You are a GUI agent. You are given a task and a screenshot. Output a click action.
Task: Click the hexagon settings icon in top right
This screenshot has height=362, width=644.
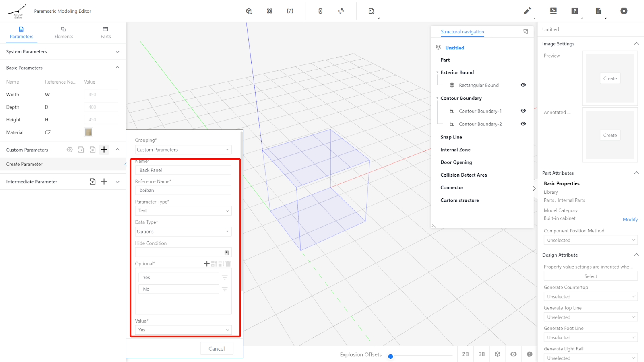(624, 11)
